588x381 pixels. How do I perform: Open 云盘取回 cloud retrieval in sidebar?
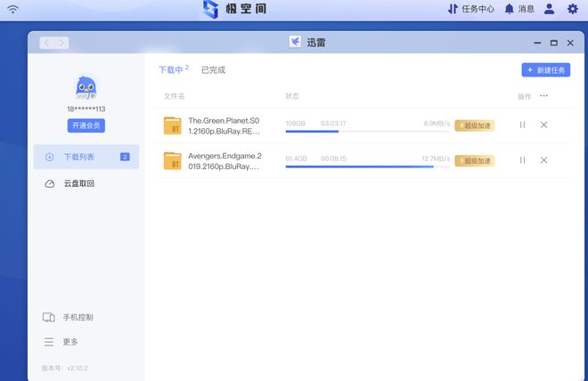(x=78, y=183)
